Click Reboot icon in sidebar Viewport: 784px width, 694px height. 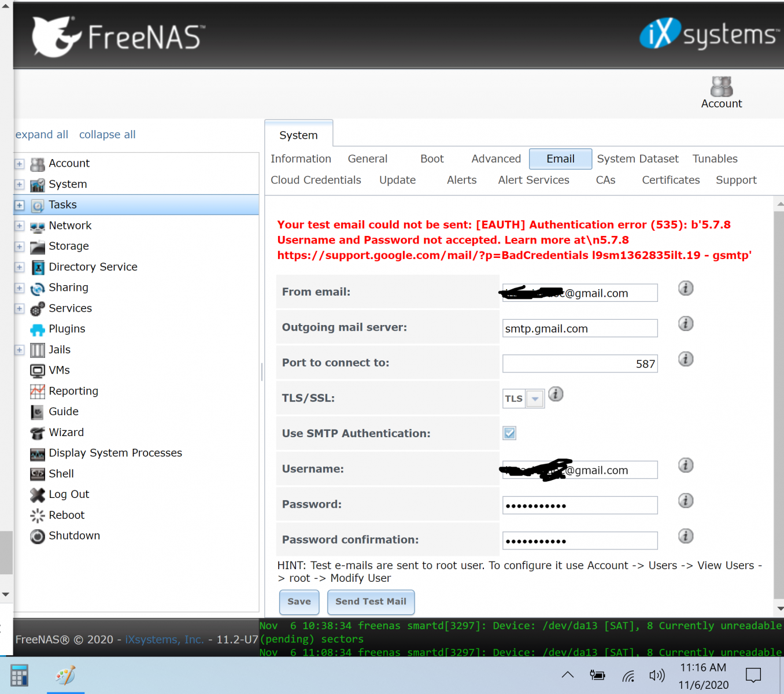38,515
